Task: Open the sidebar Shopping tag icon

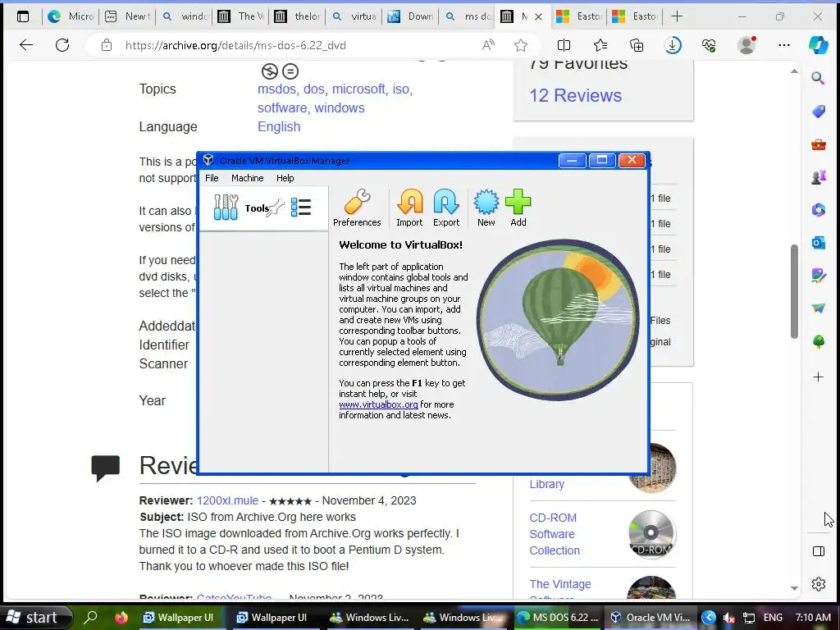Action: [818, 111]
